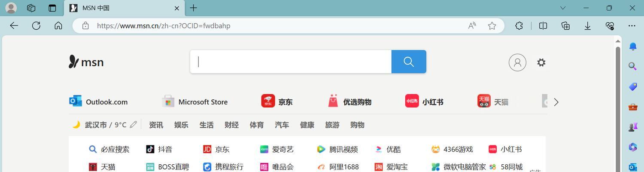Open the BOSS直聘 link
Viewport: 644px width, 172px height.
167,167
